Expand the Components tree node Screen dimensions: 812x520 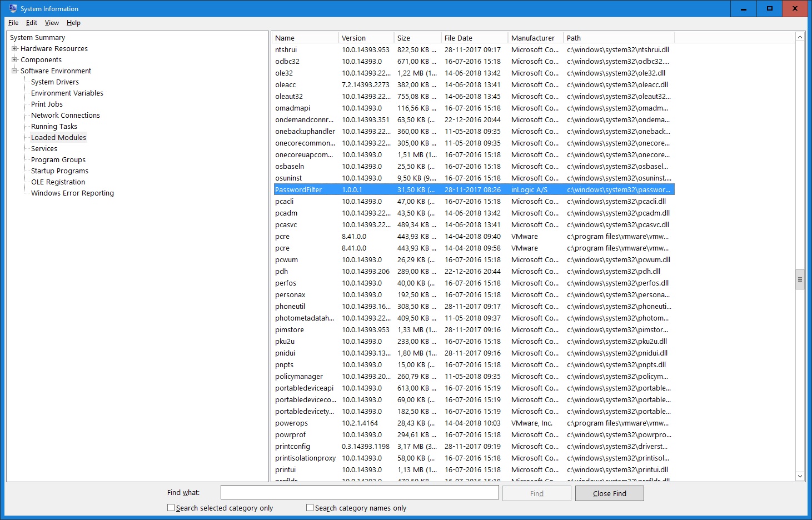pyautogui.click(x=14, y=60)
